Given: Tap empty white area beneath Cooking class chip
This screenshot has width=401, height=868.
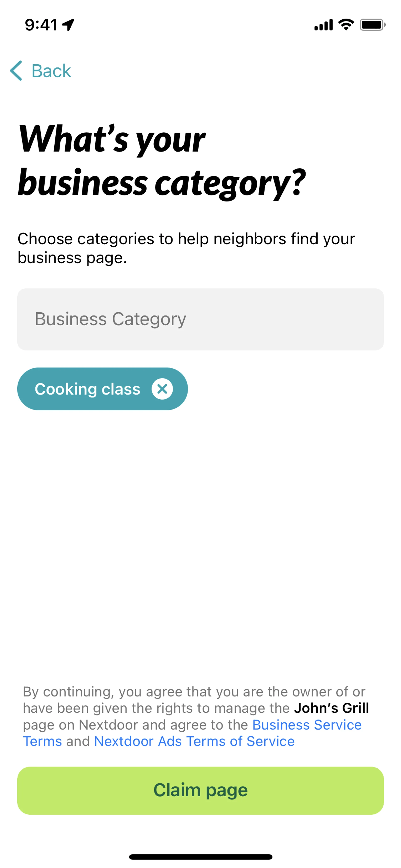Looking at the screenshot, I should click(200, 539).
